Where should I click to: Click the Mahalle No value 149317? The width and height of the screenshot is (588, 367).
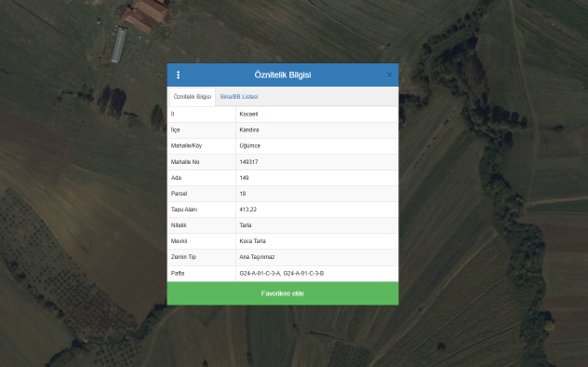[248, 162]
